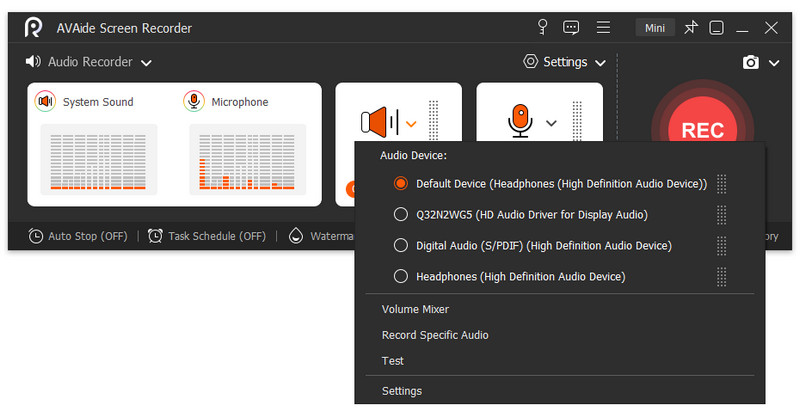Image resolution: width=800 pixels, height=412 pixels.
Task: Click the Task Schedule alarm icon
Action: pos(155,236)
